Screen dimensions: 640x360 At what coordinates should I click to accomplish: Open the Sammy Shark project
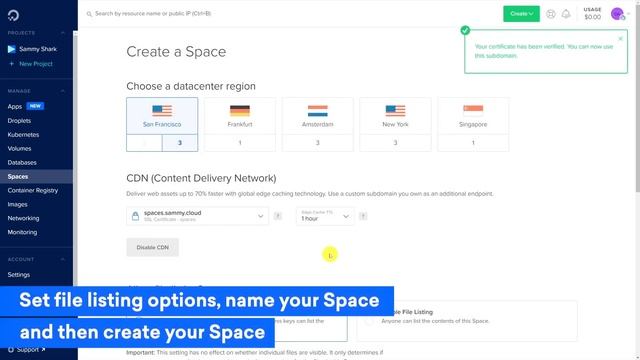pyautogui.click(x=32, y=49)
